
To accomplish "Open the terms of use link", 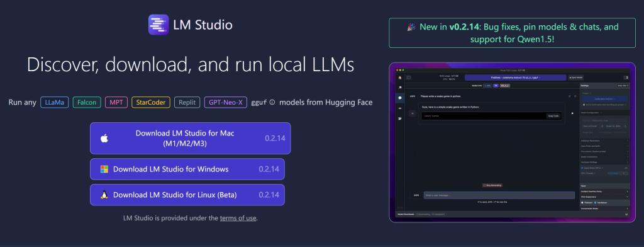I will point(238,218).
